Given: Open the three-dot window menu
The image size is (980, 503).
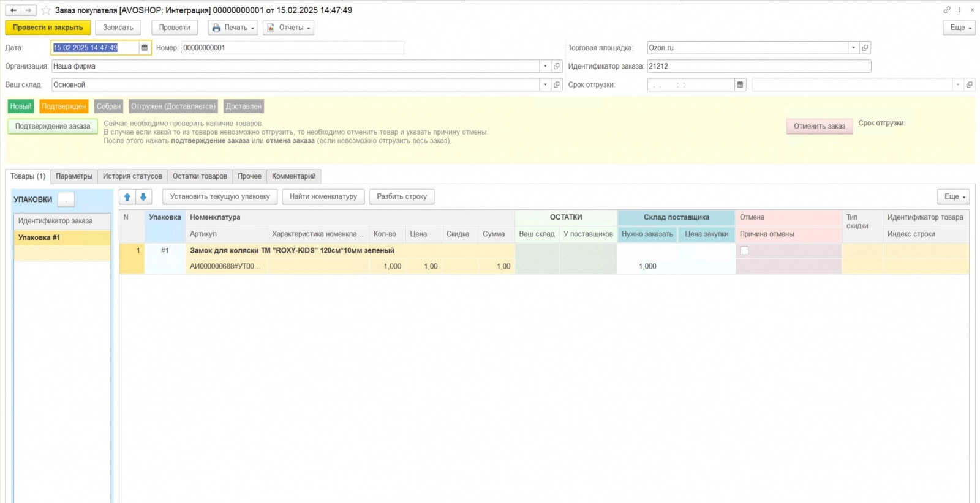Looking at the screenshot, I should (x=960, y=10).
